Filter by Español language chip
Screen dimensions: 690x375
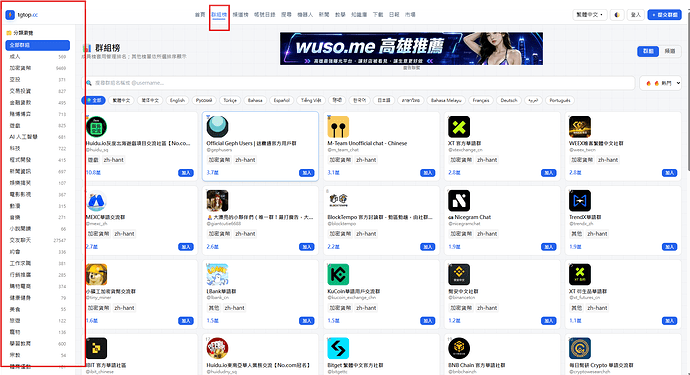tap(282, 100)
